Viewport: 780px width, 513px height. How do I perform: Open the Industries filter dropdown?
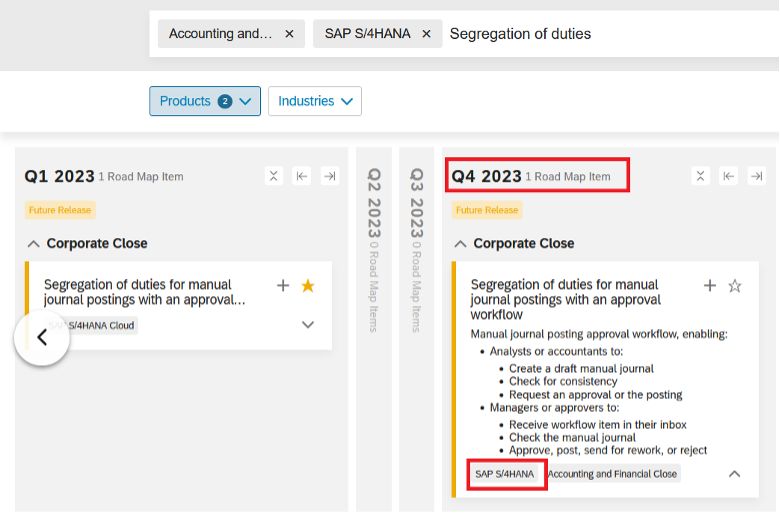(315, 101)
